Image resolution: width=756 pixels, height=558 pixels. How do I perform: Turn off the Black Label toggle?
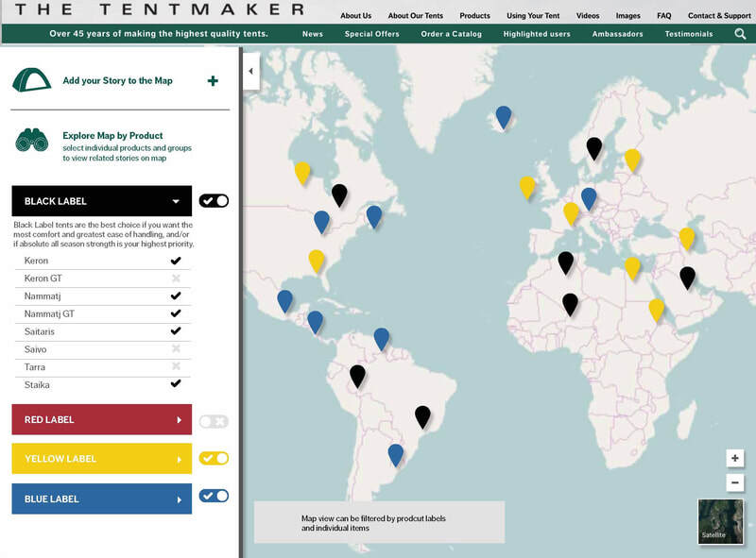coord(215,201)
